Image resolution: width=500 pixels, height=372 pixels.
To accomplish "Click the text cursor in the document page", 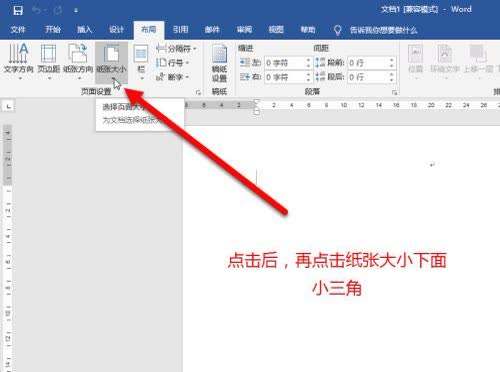I will (x=256, y=177).
